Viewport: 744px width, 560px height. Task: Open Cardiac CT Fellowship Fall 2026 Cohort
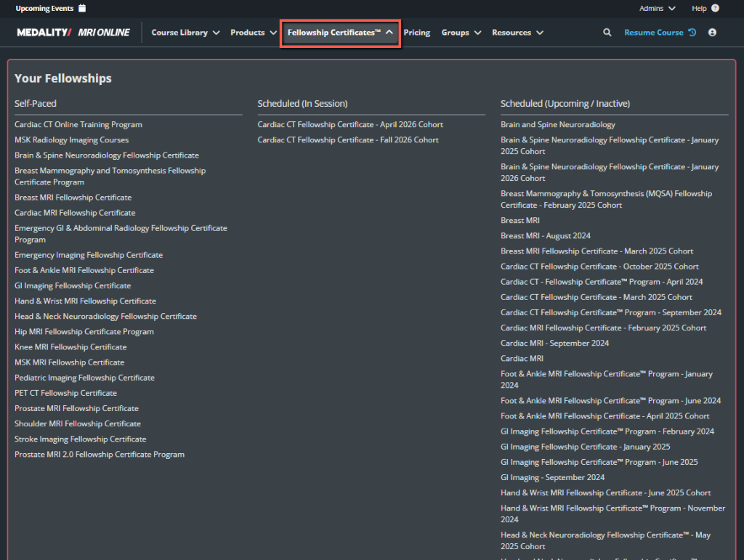[348, 140]
